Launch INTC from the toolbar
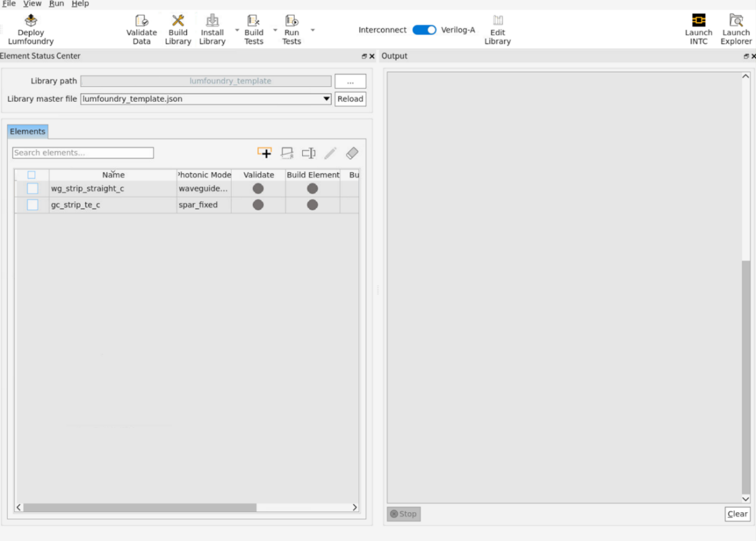The height and width of the screenshot is (541, 756). (699, 29)
